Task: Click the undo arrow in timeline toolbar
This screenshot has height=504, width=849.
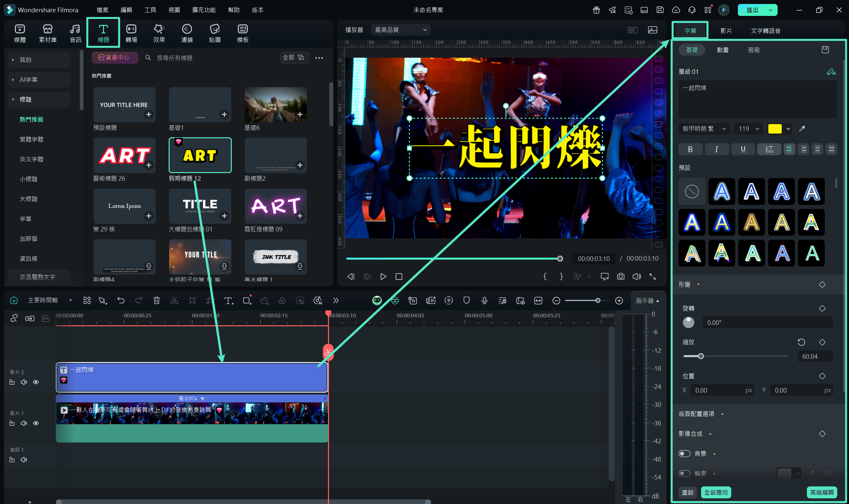Action: click(x=121, y=300)
